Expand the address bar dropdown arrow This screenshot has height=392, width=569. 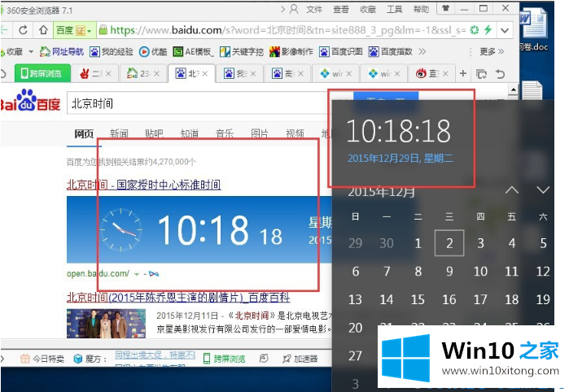[505, 30]
